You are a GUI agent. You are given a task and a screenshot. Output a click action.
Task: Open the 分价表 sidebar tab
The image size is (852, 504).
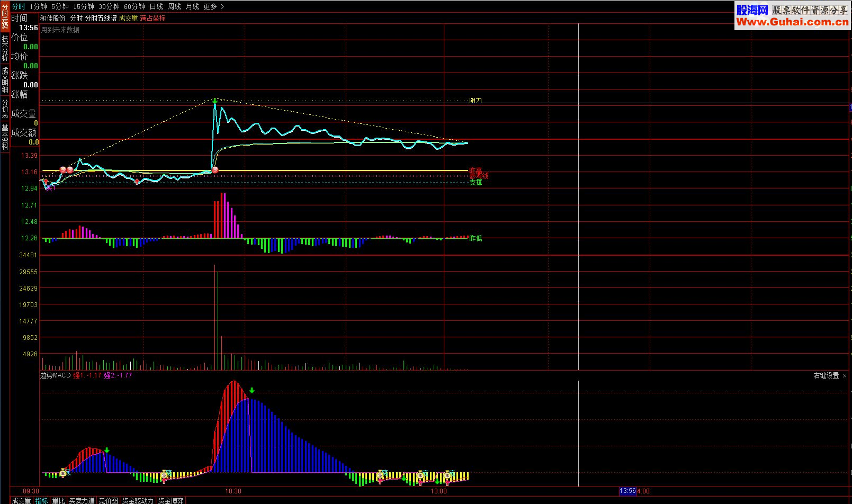(5, 108)
